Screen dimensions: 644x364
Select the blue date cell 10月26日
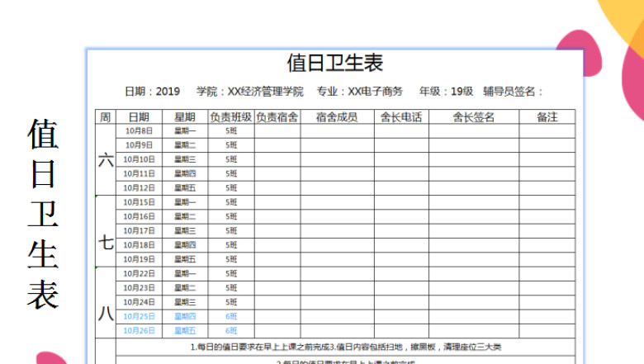[x=139, y=331]
